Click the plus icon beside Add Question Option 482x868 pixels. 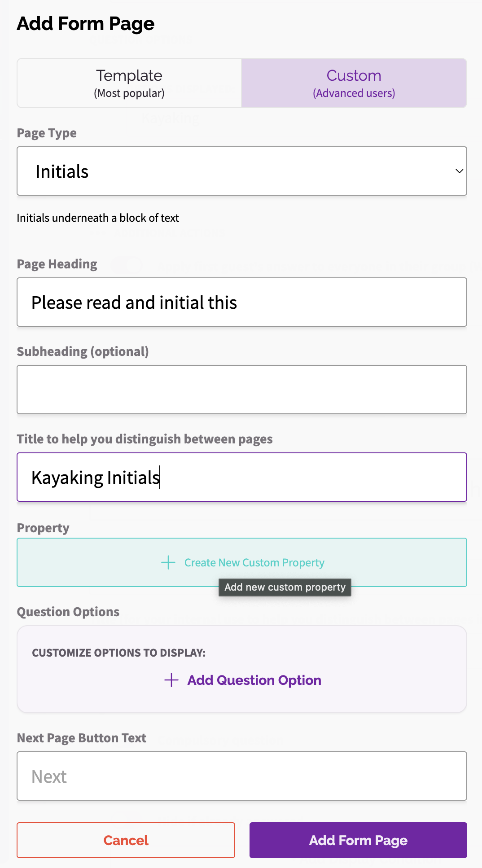click(171, 680)
